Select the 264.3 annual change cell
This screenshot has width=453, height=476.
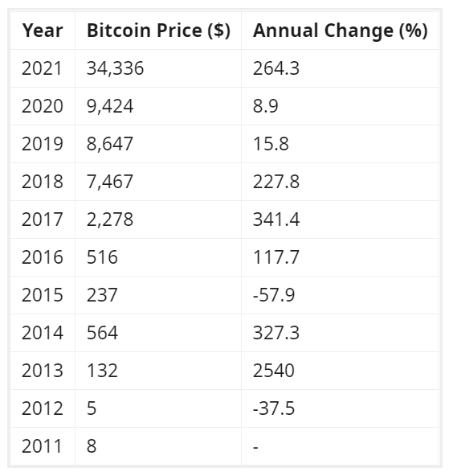pos(341,68)
